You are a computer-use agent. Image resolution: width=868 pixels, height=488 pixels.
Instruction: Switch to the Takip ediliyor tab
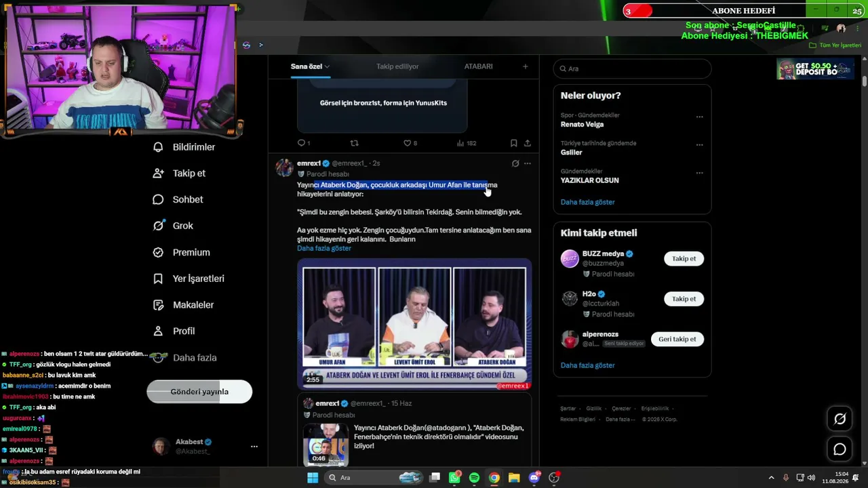tap(397, 66)
